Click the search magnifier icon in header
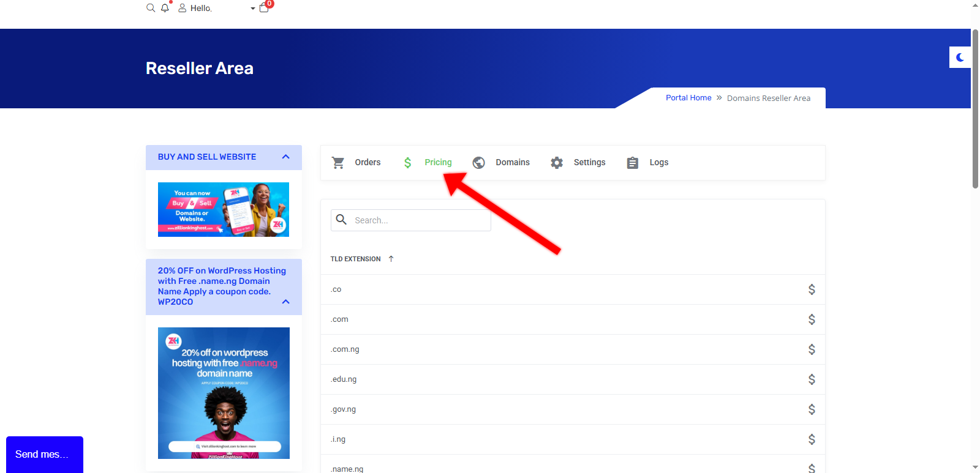Viewport: 980px width, 473px height. pos(151,8)
